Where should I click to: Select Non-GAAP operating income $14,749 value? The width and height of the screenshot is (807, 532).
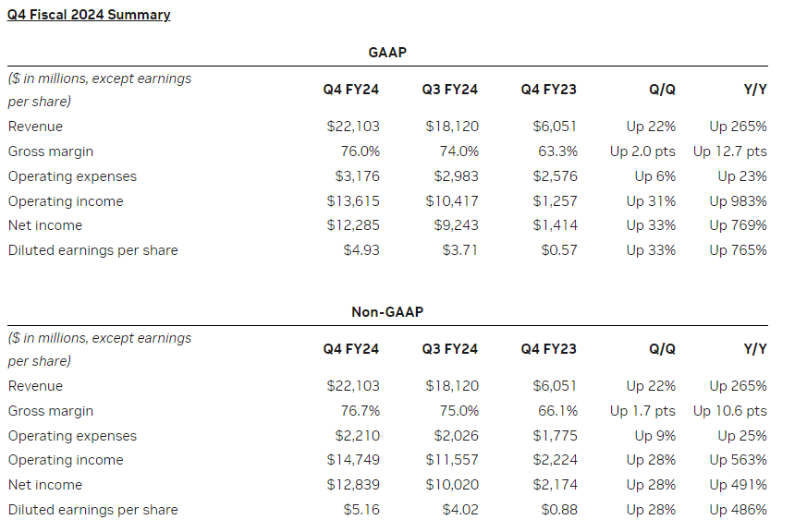pyautogui.click(x=353, y=460)
